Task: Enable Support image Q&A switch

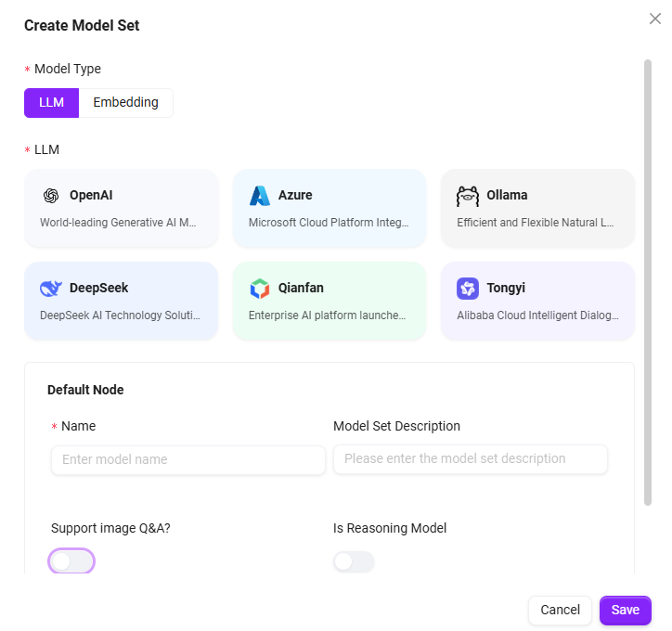Action: 71,561
